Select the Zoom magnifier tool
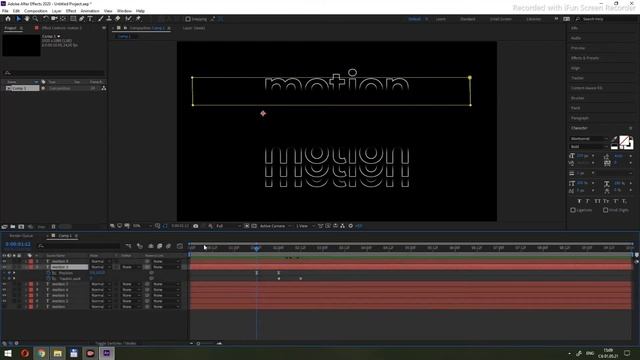Image resolution: width=640 pixels, height=360 pixels. click(x=36, y=19)
